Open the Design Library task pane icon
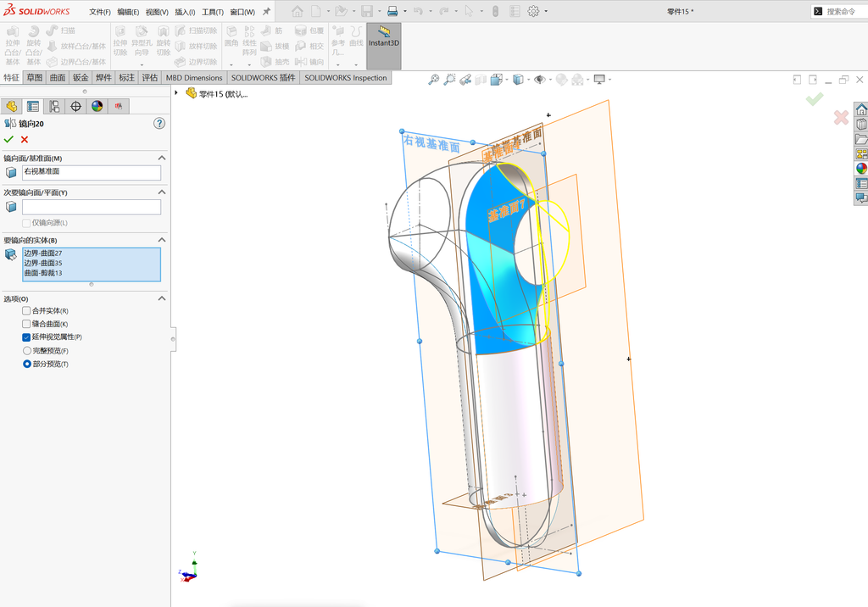The image size is (868, 607). (861, 125)
